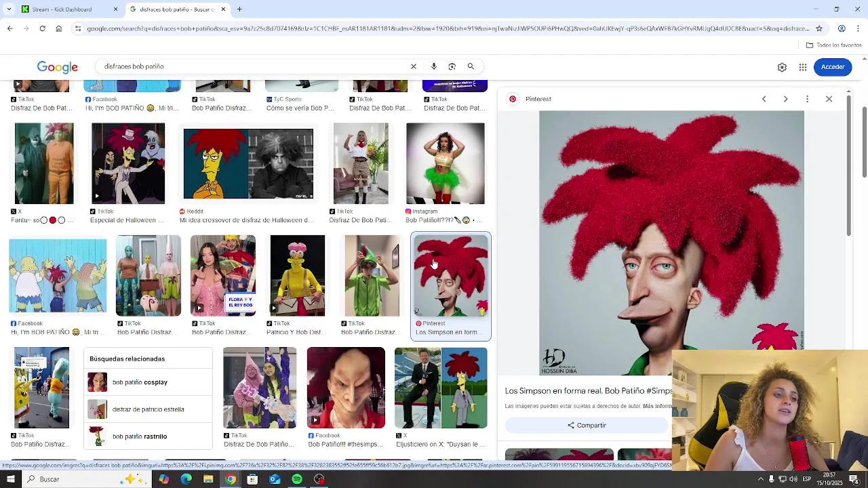Select related search bob patiño rastrillo

pos(148,436)
